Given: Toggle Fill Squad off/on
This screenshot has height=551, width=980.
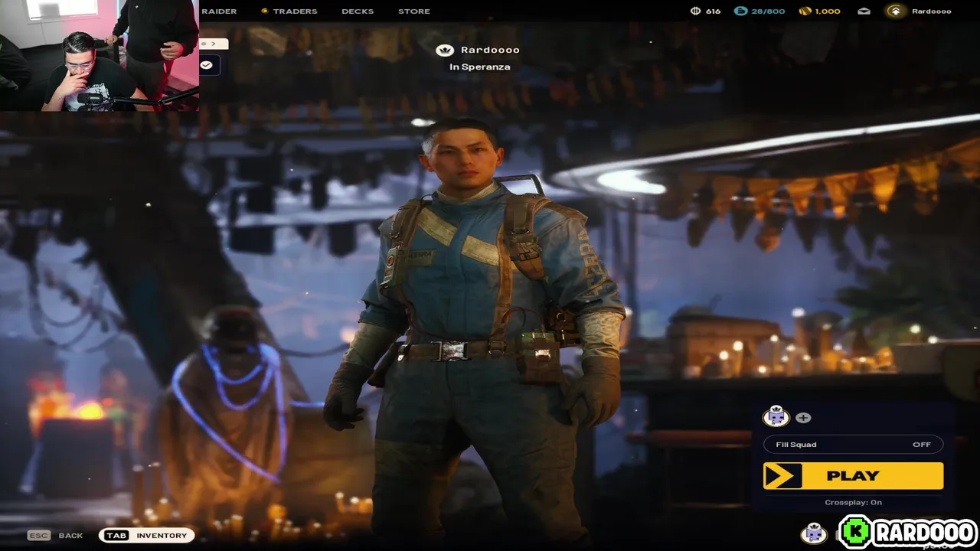Looking at the screenshot, I should coord(853,445).
